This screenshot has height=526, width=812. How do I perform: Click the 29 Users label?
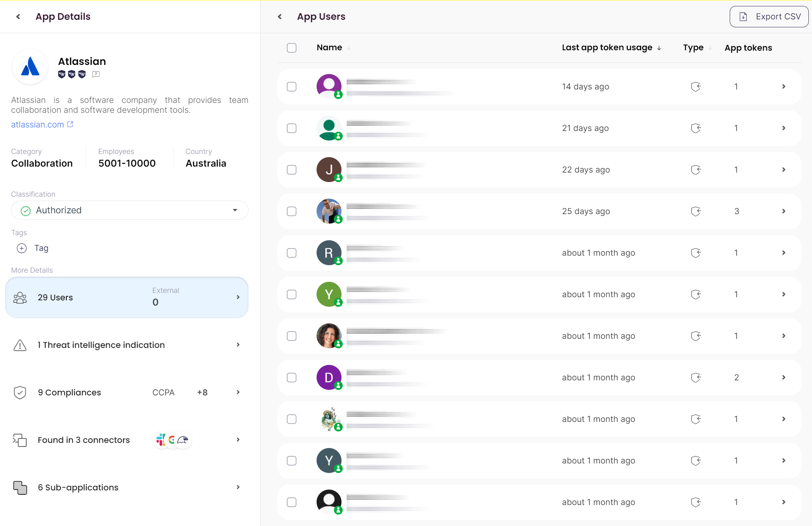click(55, 298)
